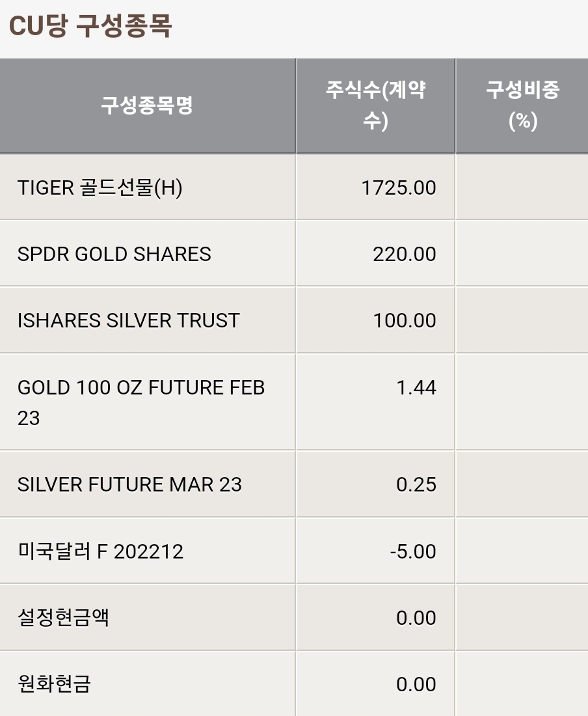Click the 원화현금 row label
Image resolution: width=588 pixels, height=716 pixels.
pyautogui.click(x=54, y=683)
